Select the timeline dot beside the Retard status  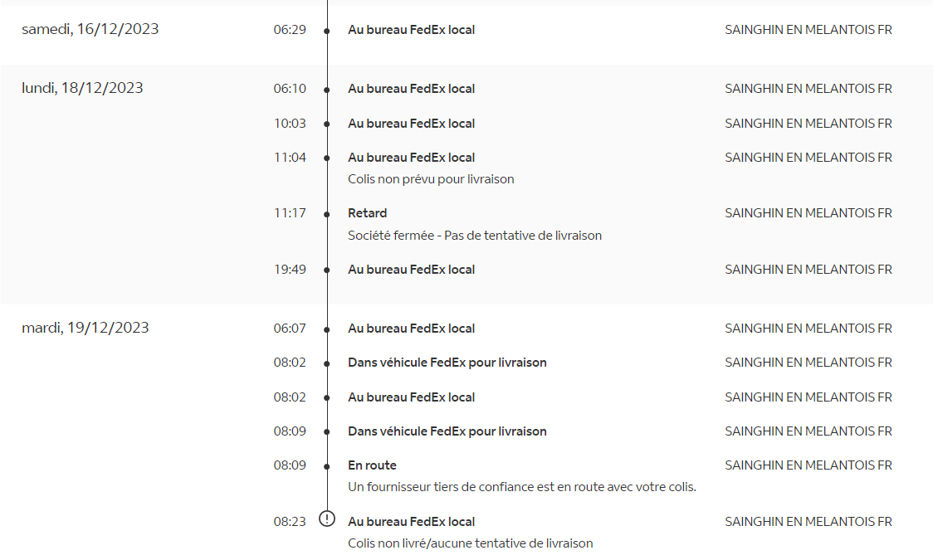click(328, 214)
